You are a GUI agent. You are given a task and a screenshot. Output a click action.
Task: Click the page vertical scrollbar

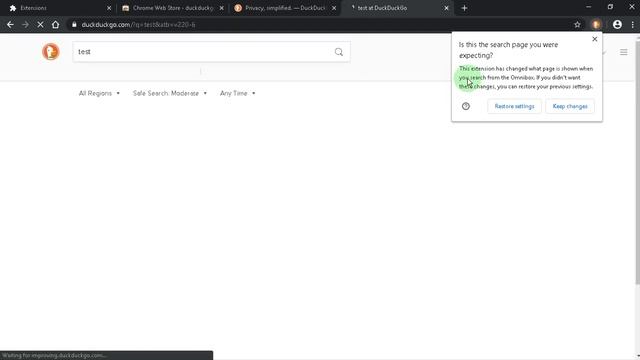pos(637,161)
